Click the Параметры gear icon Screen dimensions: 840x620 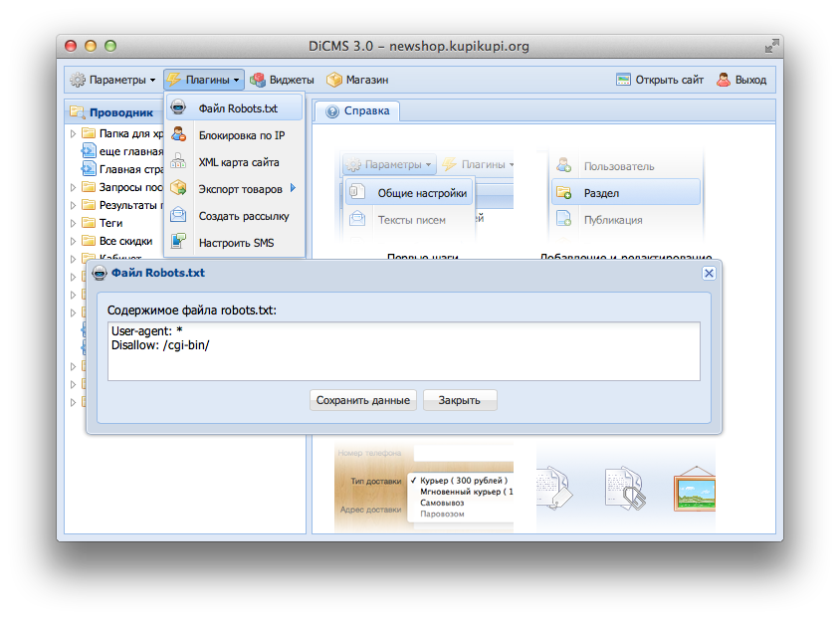coord(78,80)
